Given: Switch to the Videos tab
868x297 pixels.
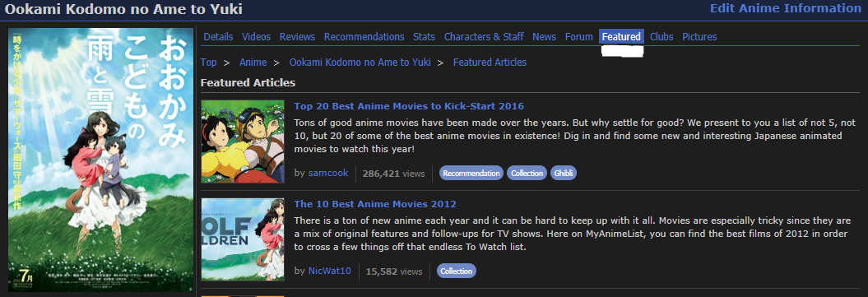Looking at the screenshot, I should click(257, 36).
